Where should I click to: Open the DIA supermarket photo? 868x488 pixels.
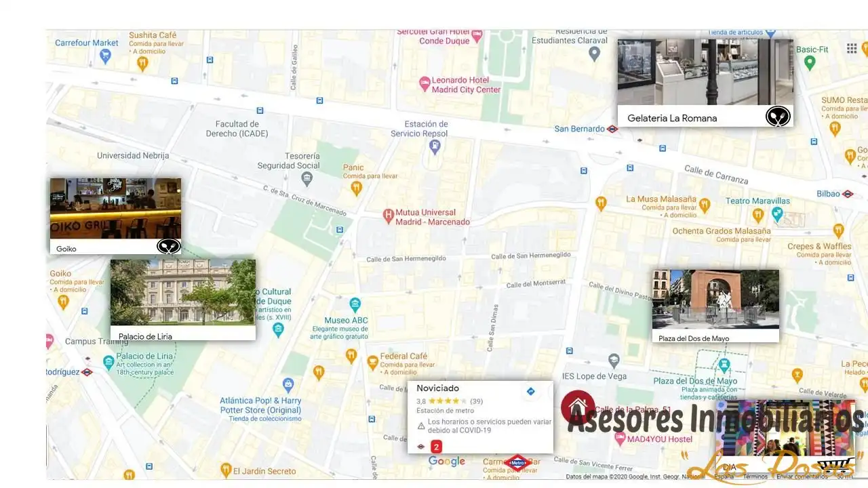pos(785,428)
